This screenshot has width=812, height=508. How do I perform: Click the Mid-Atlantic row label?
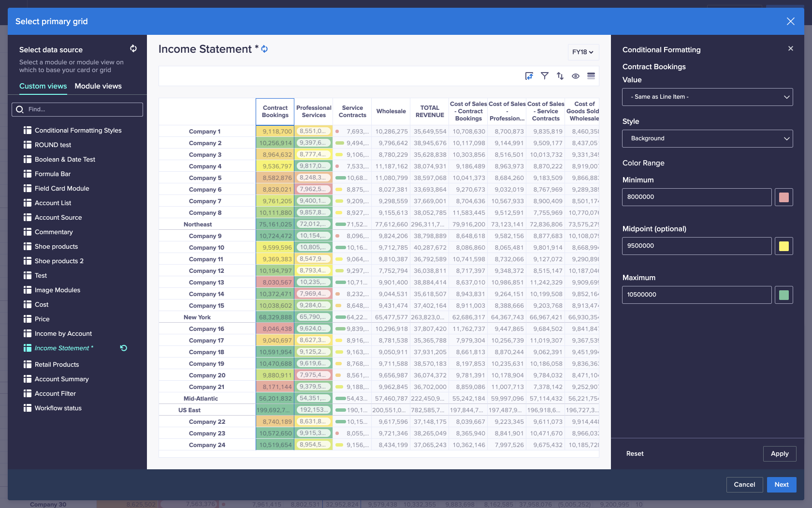click(x=201, y=399)
